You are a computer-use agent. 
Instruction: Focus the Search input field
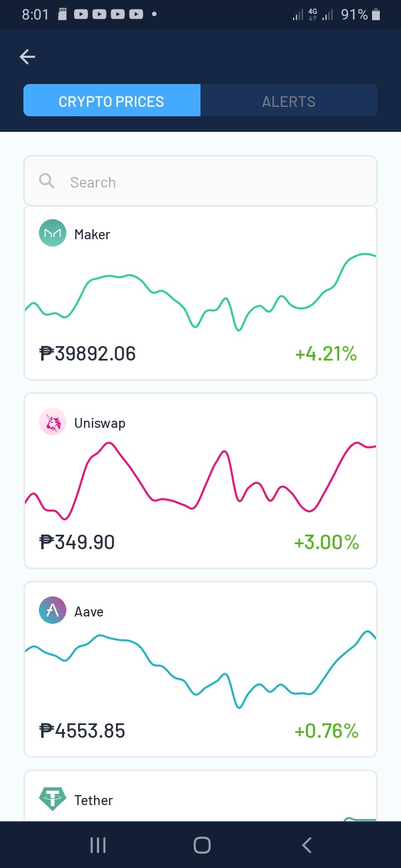coord(200,181)
